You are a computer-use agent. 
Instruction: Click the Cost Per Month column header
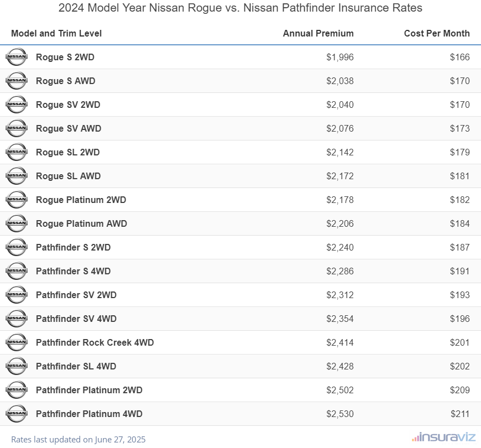437,33
